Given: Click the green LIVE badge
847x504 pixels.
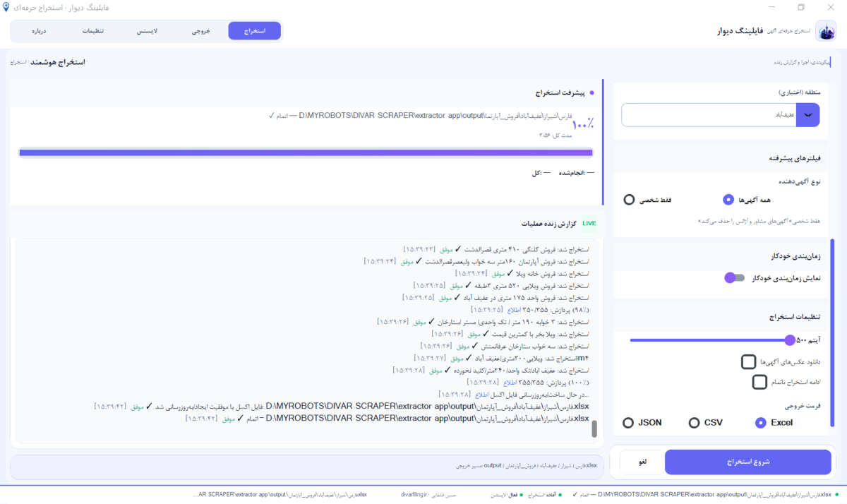Looking at the screenshot, I should click(589, 223).
